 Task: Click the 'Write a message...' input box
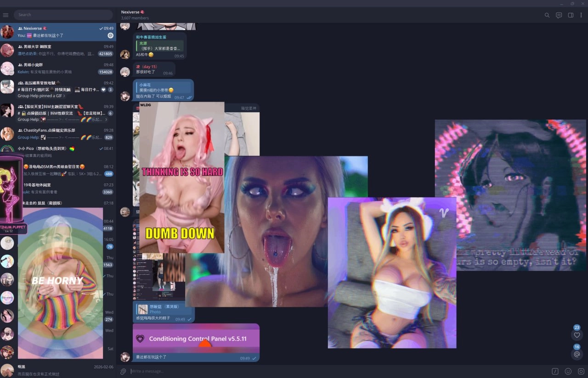coord(322,371)
